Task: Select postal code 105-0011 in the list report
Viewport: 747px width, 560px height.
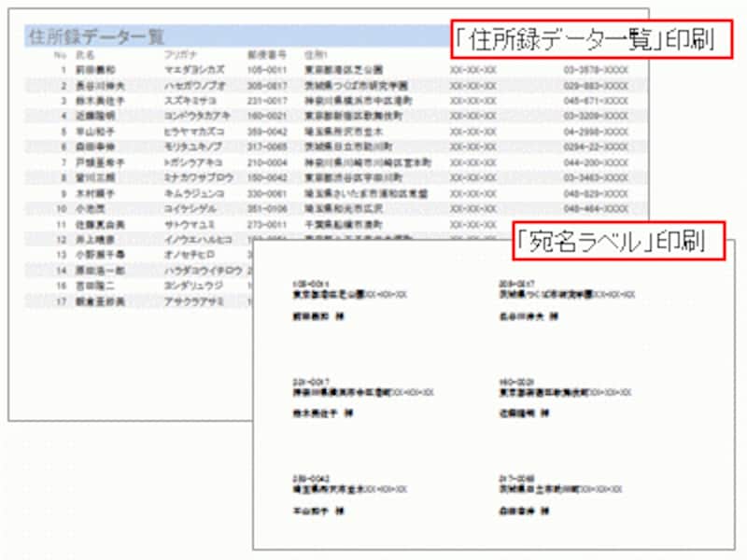Action: (x=267, y=70)
